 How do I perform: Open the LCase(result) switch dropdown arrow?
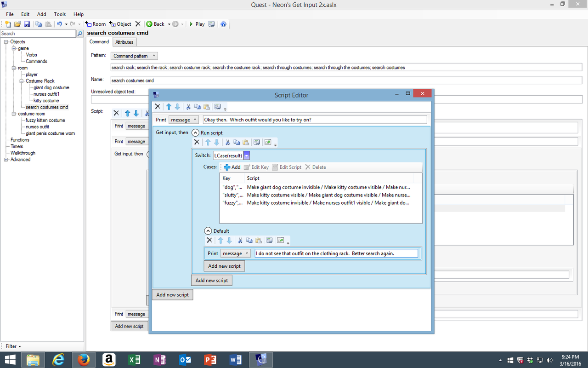coord(247,155)
